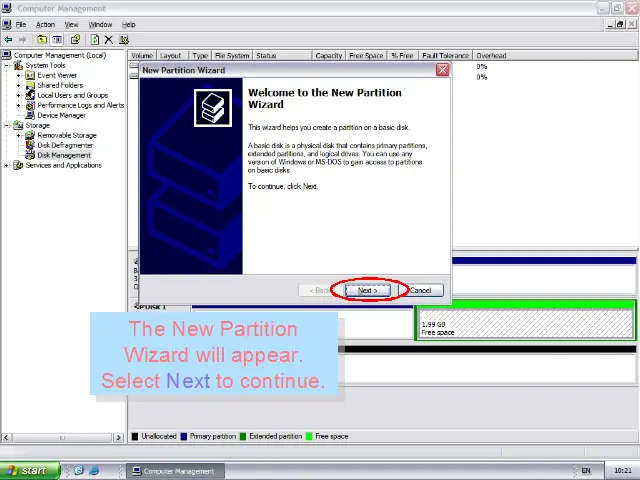
Task: Collapse the System Tools node
Action: click(x=7, y=65)
